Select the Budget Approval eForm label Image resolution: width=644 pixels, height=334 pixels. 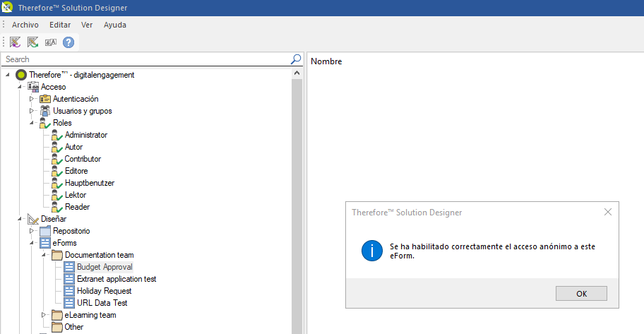point(105,267)
